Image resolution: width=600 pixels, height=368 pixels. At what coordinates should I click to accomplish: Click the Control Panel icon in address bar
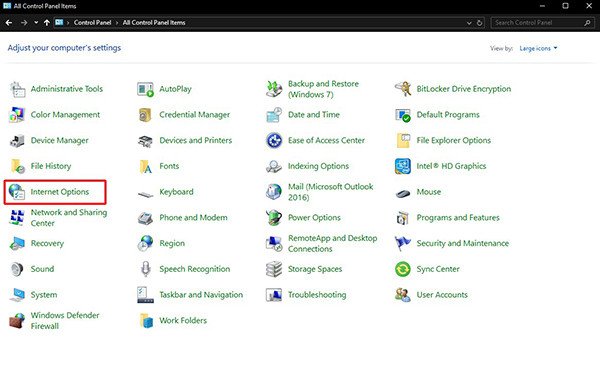[x=59, y=23]
